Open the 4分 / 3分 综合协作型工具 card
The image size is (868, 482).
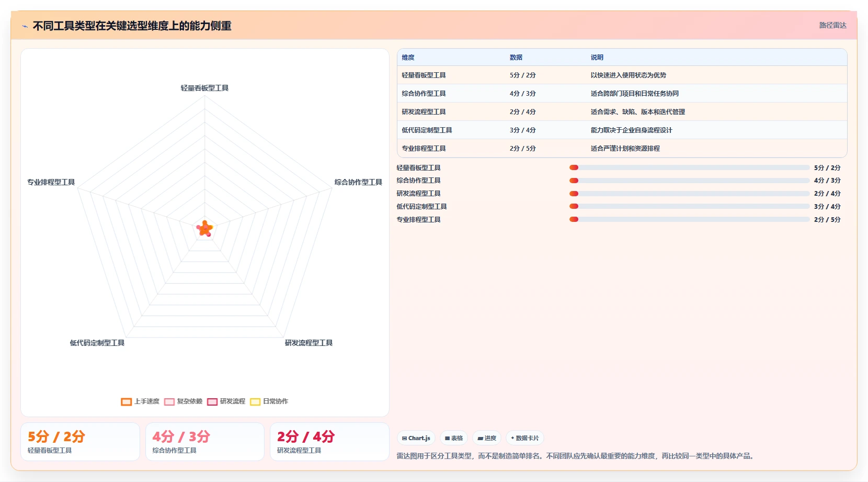coord(205,442)
